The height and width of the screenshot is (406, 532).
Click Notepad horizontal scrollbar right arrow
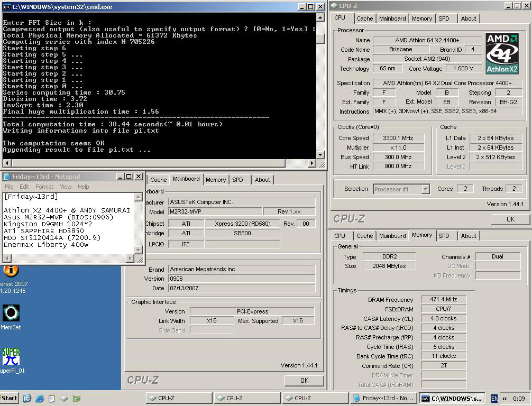[130, 258]
